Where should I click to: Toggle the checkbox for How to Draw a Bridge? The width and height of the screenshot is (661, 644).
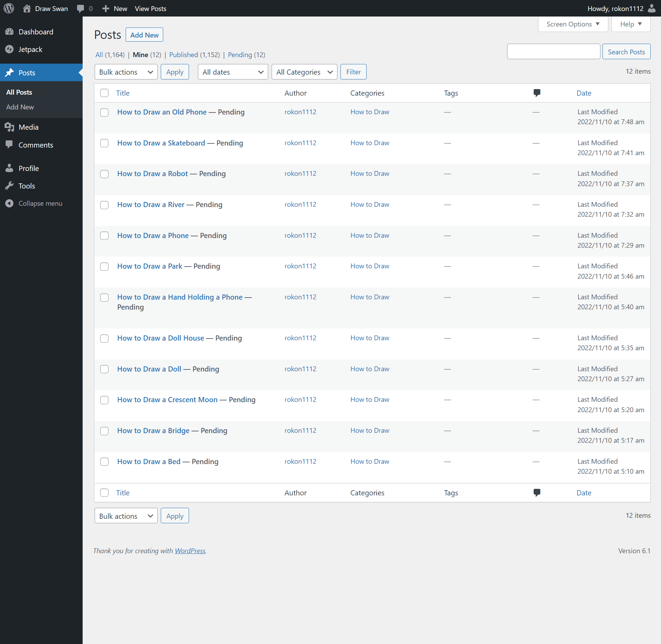(104, 430)
